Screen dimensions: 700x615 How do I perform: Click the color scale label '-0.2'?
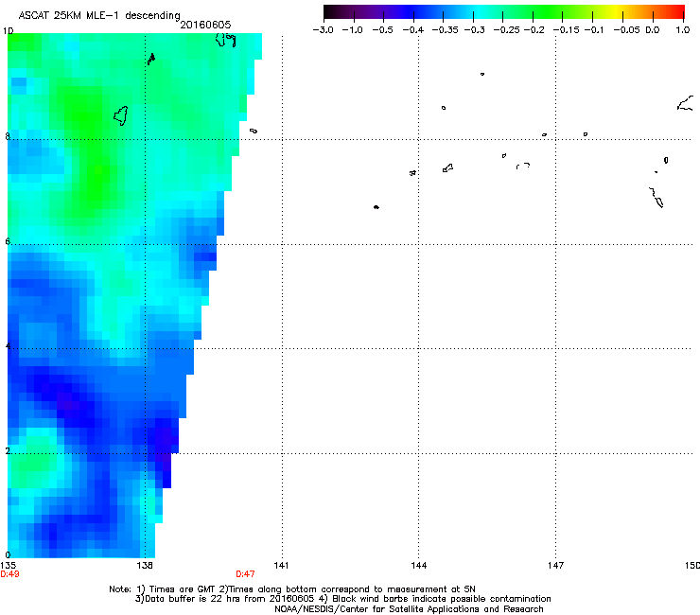(x=534, y=30)
